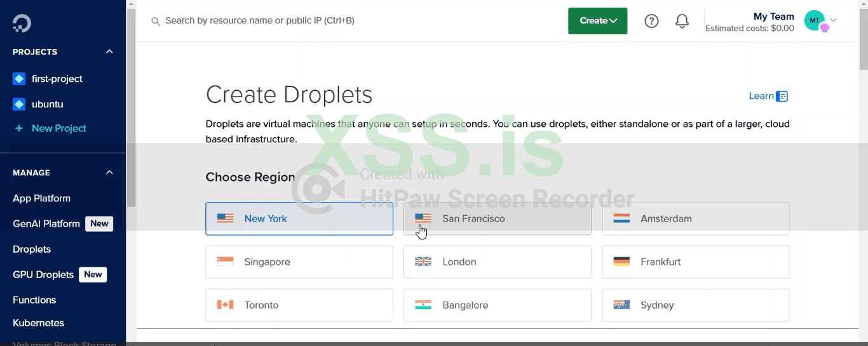Viewport: 868px width, 346px height.
Task: Go to GenAI Platform
Action: point(46,223)
